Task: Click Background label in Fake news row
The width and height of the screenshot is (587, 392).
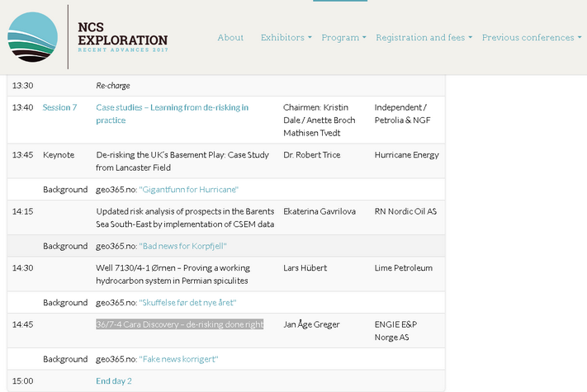Action: [x=65, y=359]
